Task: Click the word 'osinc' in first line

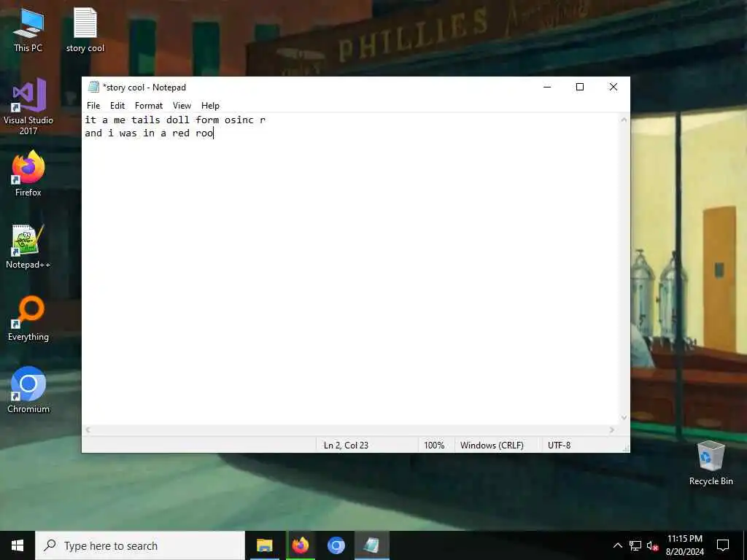Action: click(239, 120)
